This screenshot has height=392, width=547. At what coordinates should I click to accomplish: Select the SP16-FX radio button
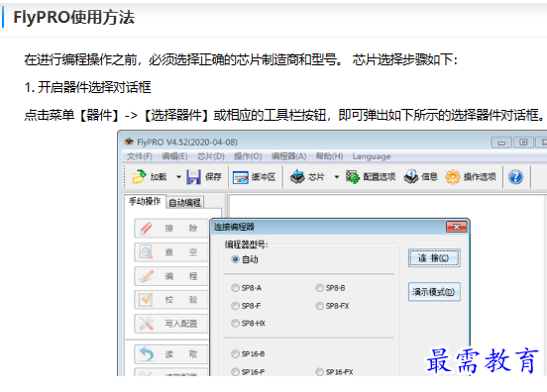click(319, 372)
